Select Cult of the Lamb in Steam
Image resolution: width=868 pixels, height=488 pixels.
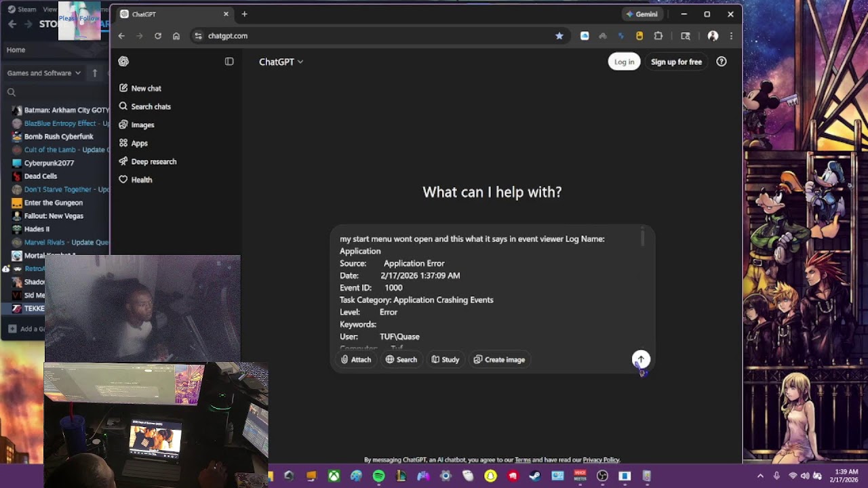(x=61, y=150)
